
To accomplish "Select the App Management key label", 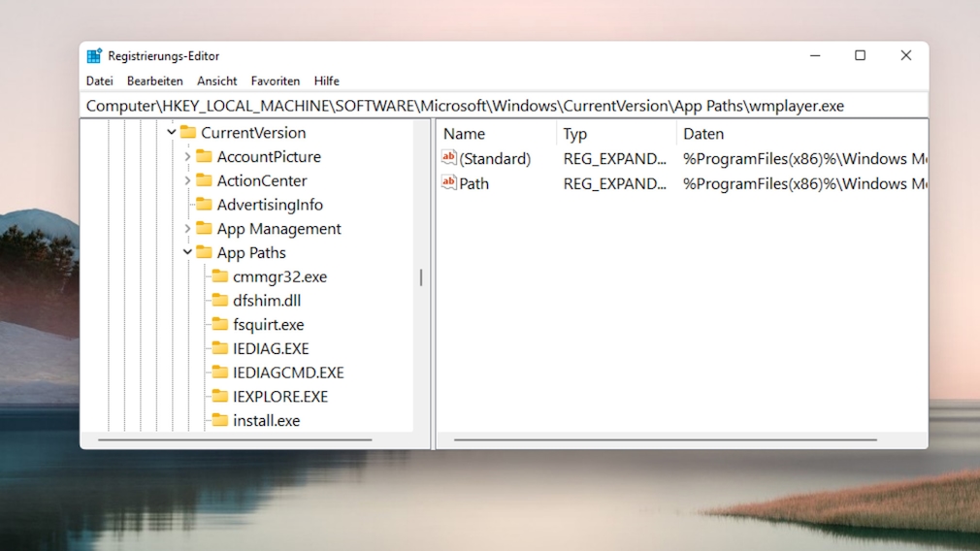I will coord(278,229).
